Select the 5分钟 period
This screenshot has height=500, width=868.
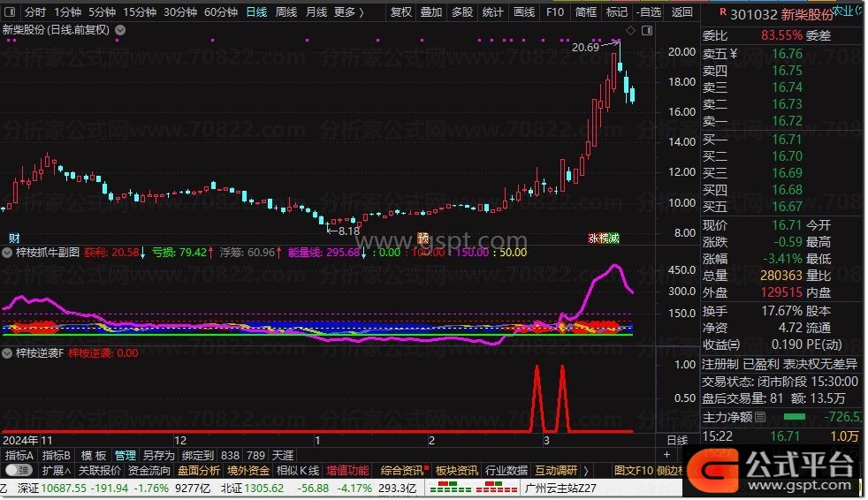102,11
